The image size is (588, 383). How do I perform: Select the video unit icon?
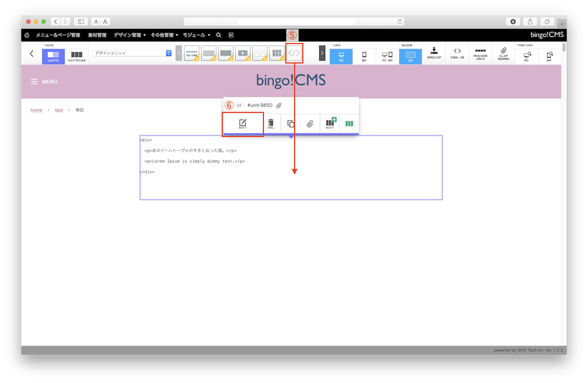click(x=243, y=54)
